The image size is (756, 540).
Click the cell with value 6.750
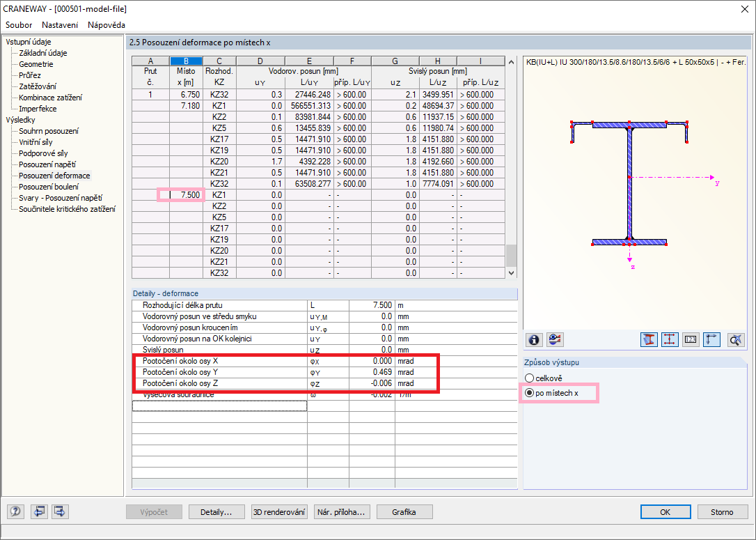186,95
